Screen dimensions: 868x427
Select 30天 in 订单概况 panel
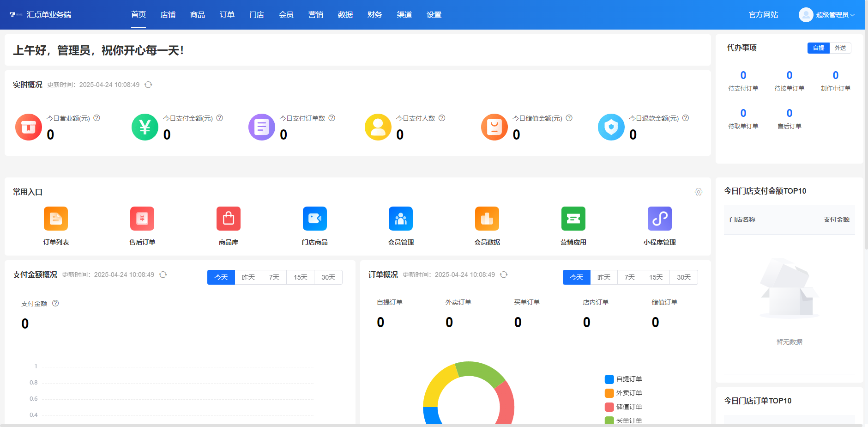(x=684, y=277)
